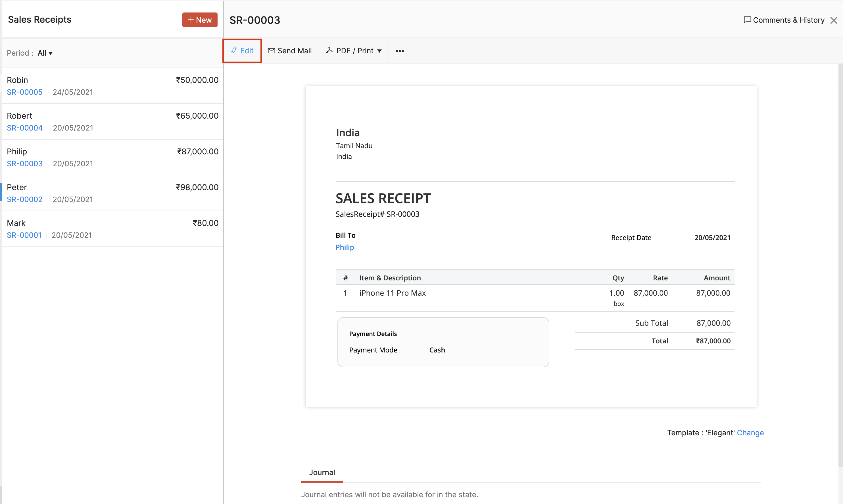Click the plus New button
843x504 pixels.
(200, 20)
